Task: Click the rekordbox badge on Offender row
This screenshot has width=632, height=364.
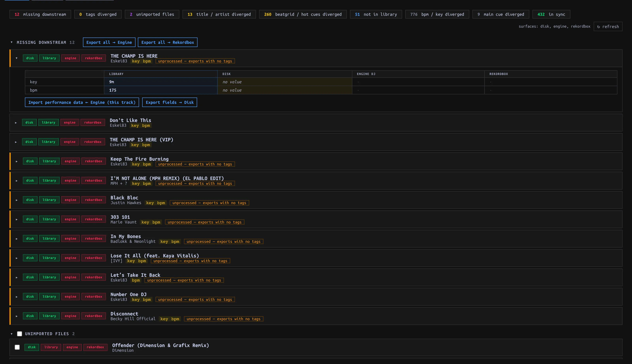Action: pyautogui.click(x=95, y=347)
